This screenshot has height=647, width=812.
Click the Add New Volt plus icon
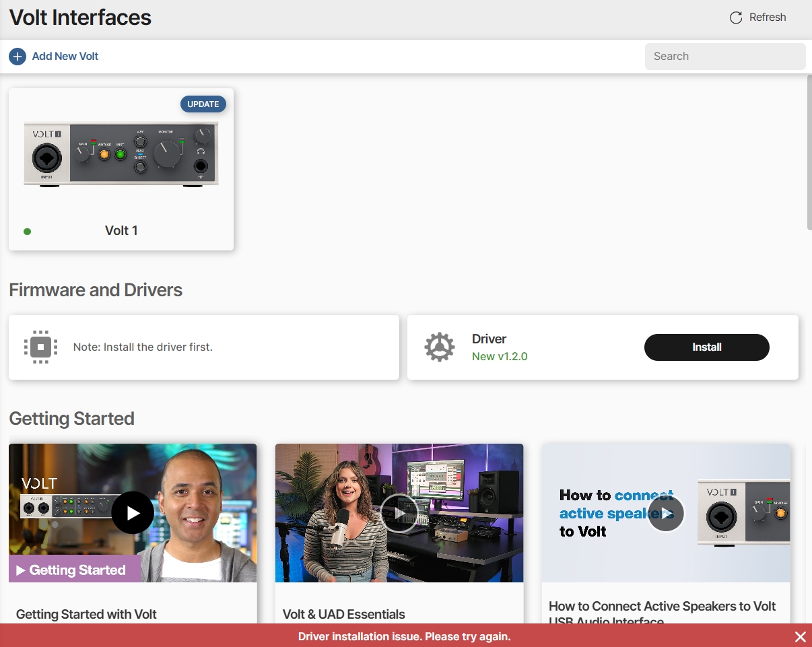pos(18,57)
